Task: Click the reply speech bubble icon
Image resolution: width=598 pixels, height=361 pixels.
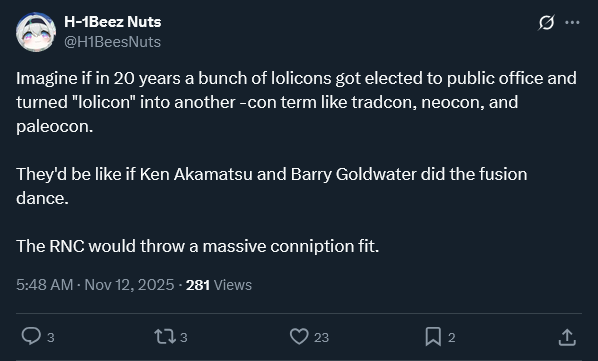Action: [31, 336]
